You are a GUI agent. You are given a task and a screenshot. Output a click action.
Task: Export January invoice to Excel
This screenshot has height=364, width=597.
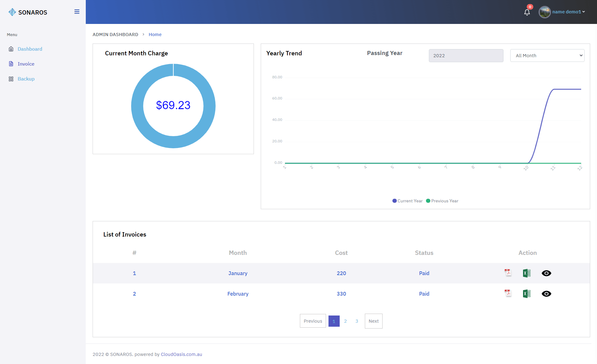[x=526, y=273]
